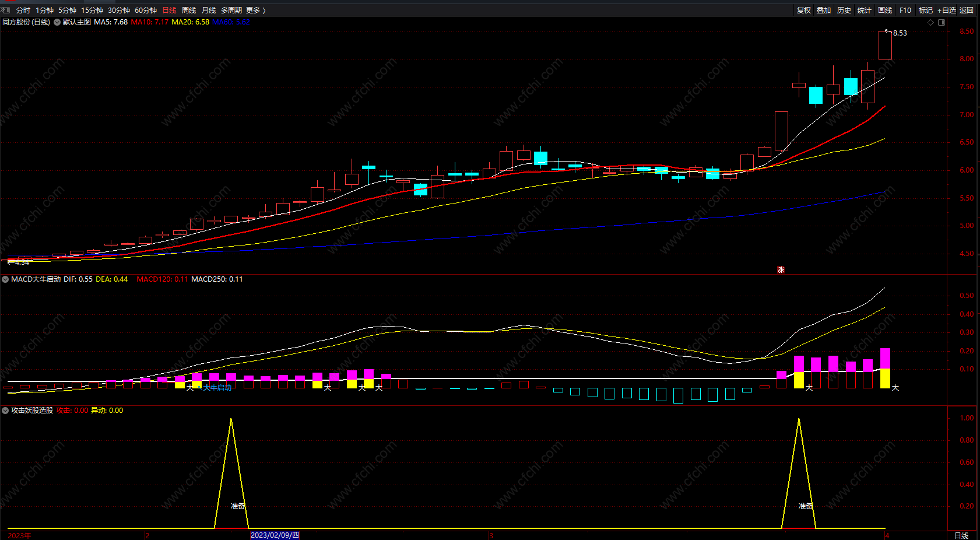The width and height of the screenshot is (980, 540).
Task: Click the 同方股份 (日线) stock title
Action: pos(26,22)
